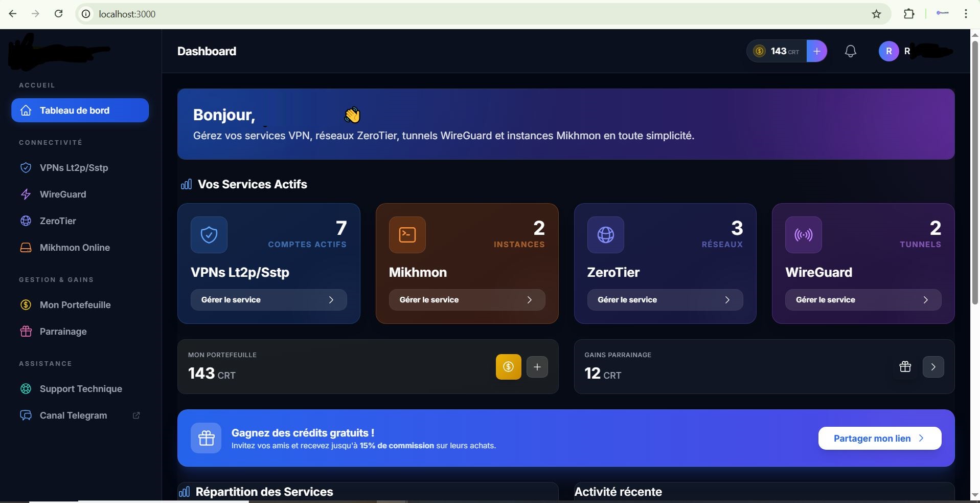Click the notification bell icon
Screen dimensions: 980x503
point(850,51)
